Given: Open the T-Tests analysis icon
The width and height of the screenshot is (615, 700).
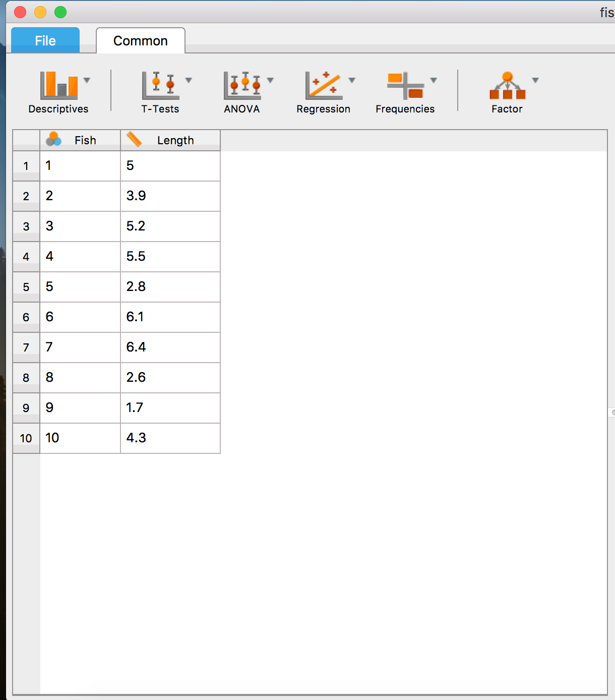Looking at the screenshot, I should point(160,85).
